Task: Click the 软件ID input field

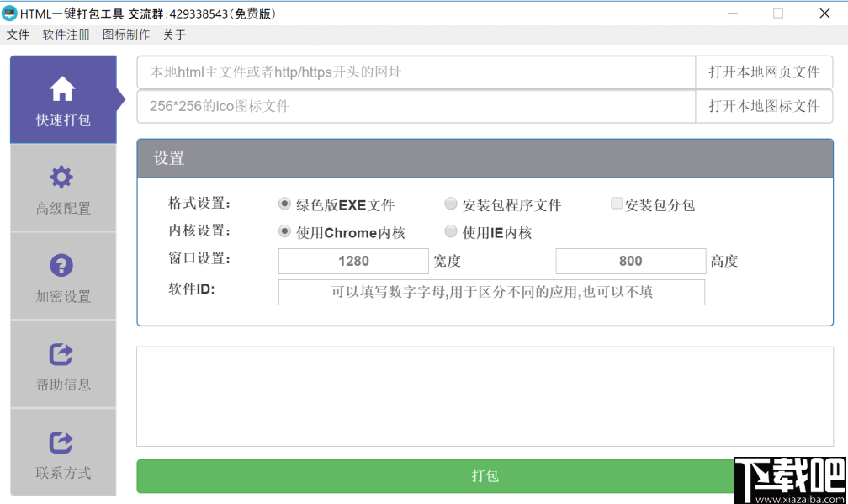Action: (491, 292)
